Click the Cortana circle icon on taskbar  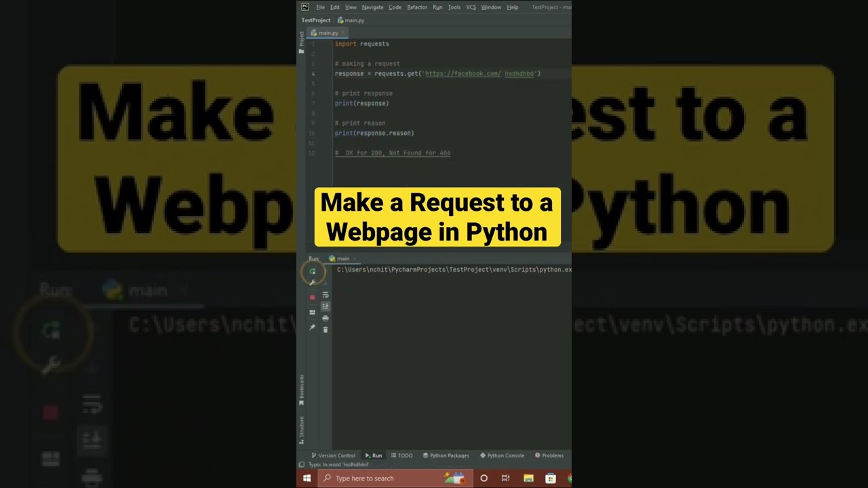tap(484, 479)
